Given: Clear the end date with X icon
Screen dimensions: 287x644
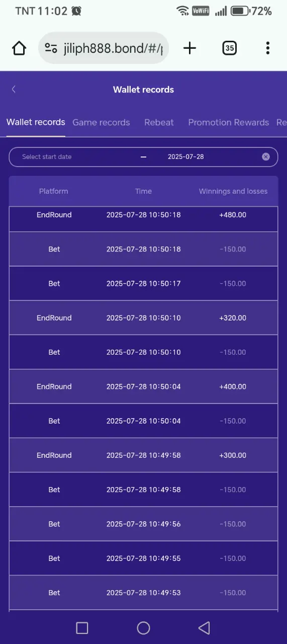Looking at the screenshot, I should 266,156.
